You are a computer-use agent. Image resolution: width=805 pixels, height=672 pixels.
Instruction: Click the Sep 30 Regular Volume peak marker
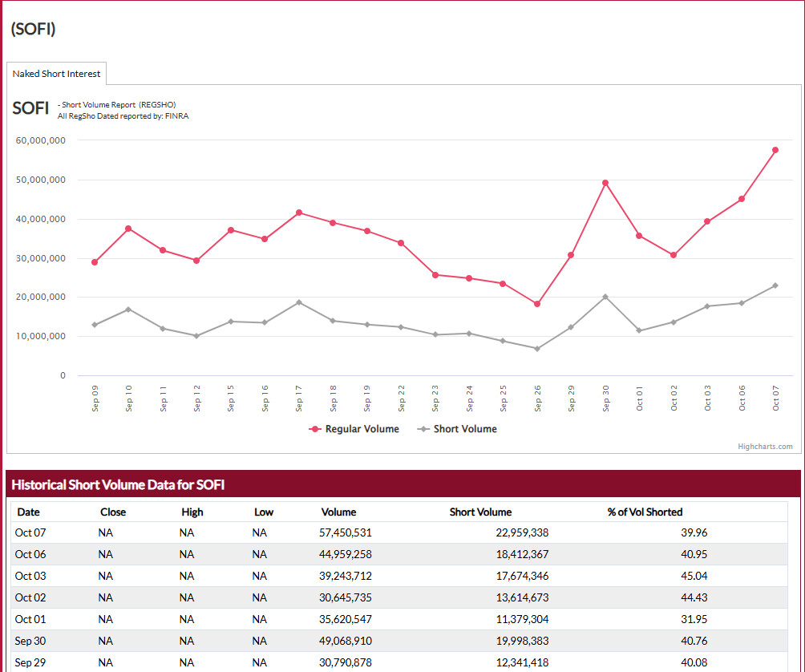coord(605,183)
